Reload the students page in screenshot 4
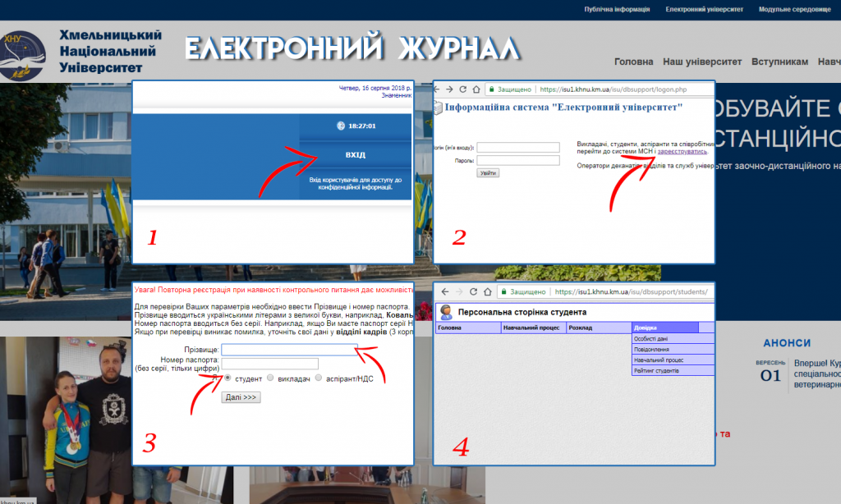 (x=473, y=291)
